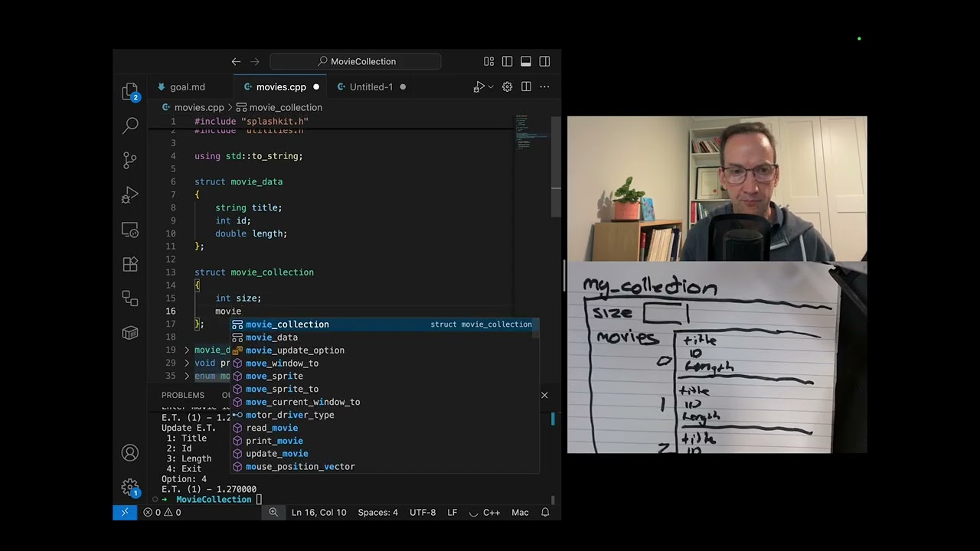Click the Customize Layout icon
Image resolution: width=980 pixels, height=551 pixels.
pos(489,61)
